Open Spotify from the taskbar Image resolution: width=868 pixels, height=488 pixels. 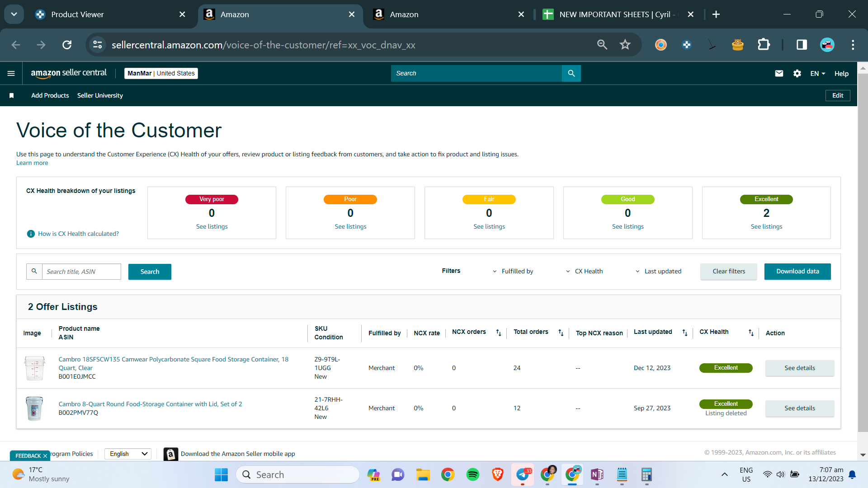coord(472,474)
